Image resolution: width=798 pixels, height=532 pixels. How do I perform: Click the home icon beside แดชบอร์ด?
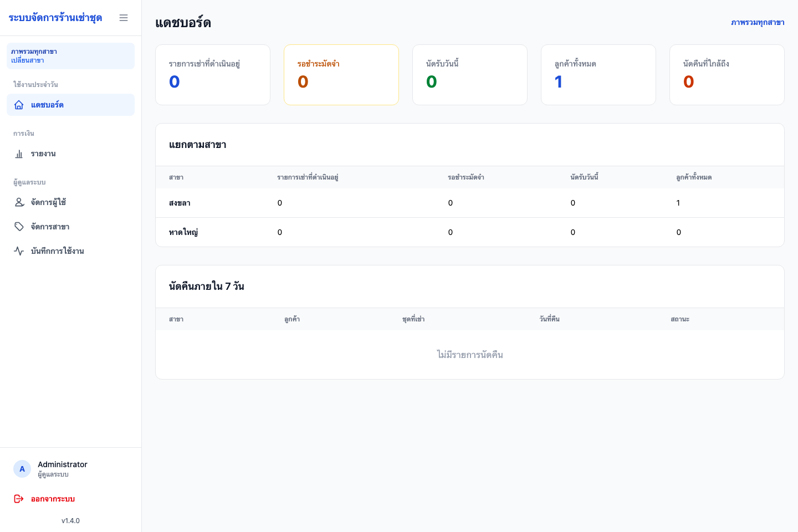pyautogui.click(x=19, y=105)
